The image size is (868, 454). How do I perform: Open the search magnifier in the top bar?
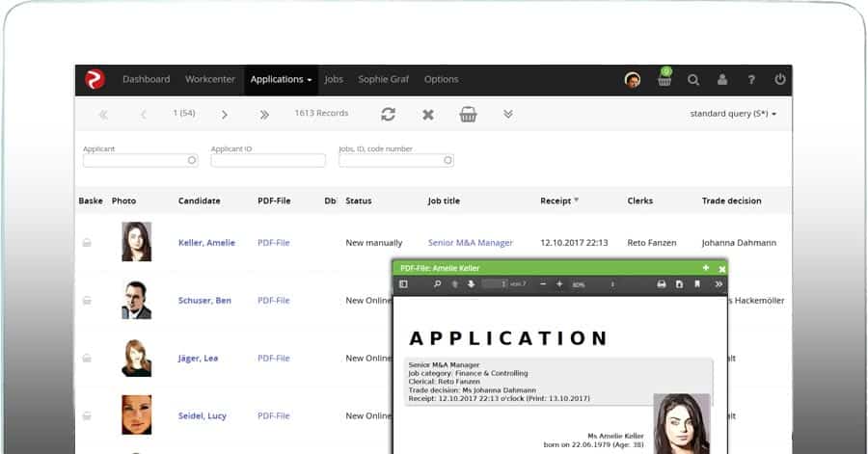coord(692,80)
